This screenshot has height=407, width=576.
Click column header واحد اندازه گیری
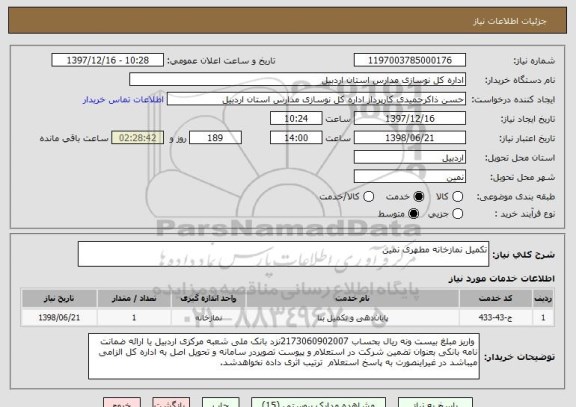(208, 298)
